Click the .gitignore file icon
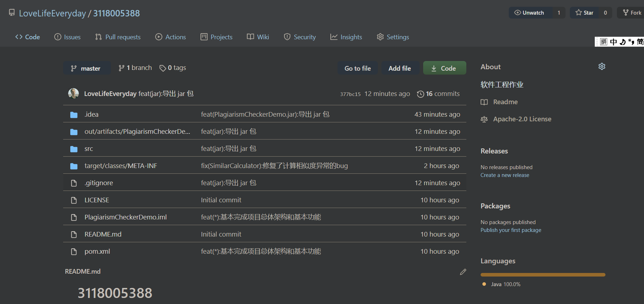 (x=74, y=183)
